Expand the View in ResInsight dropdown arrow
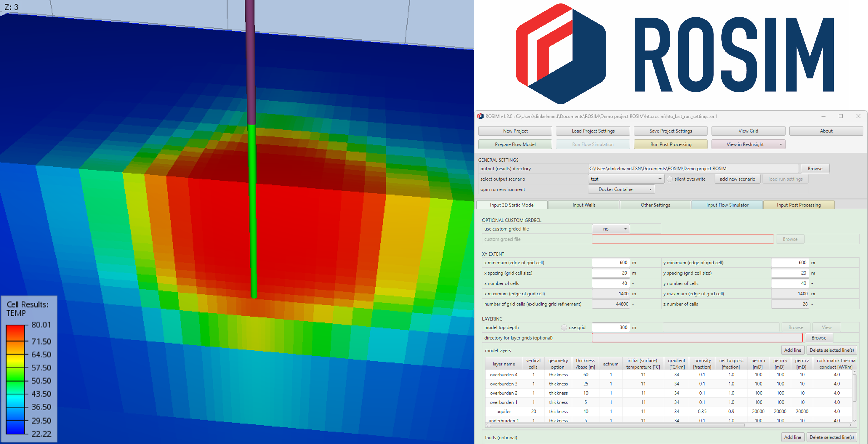Screen dimensions: 868x444 point(780,144)
